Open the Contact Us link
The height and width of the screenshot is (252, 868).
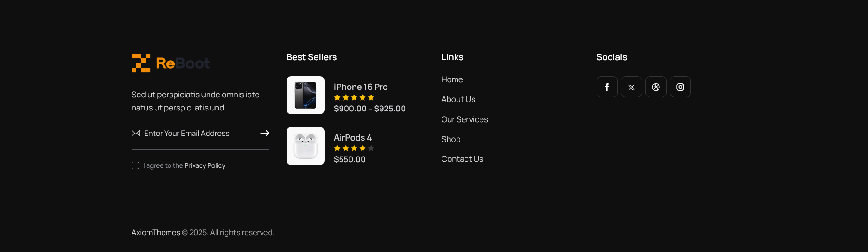(462, 159)
